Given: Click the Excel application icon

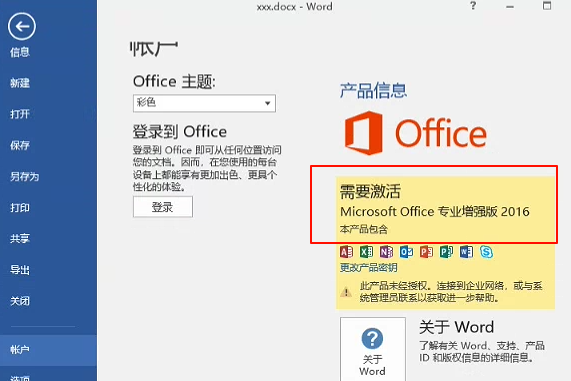Looking at the screenshot, I should coord(366,252).
